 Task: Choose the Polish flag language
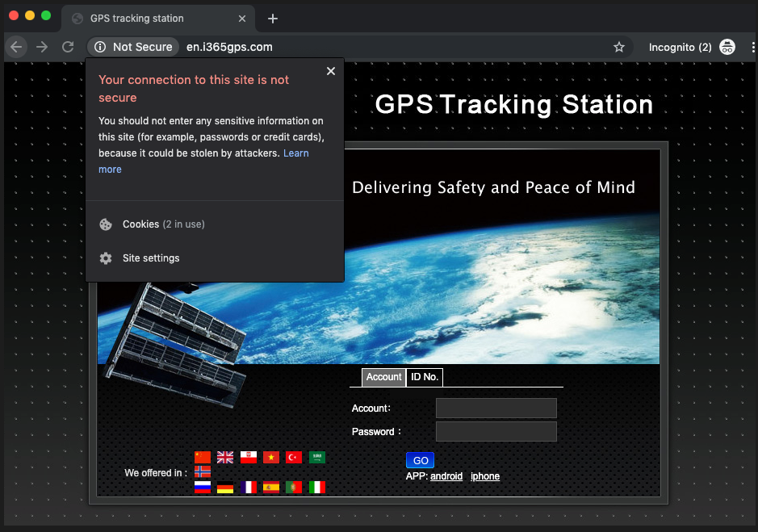pyautogui.click(x=249, y=457)
